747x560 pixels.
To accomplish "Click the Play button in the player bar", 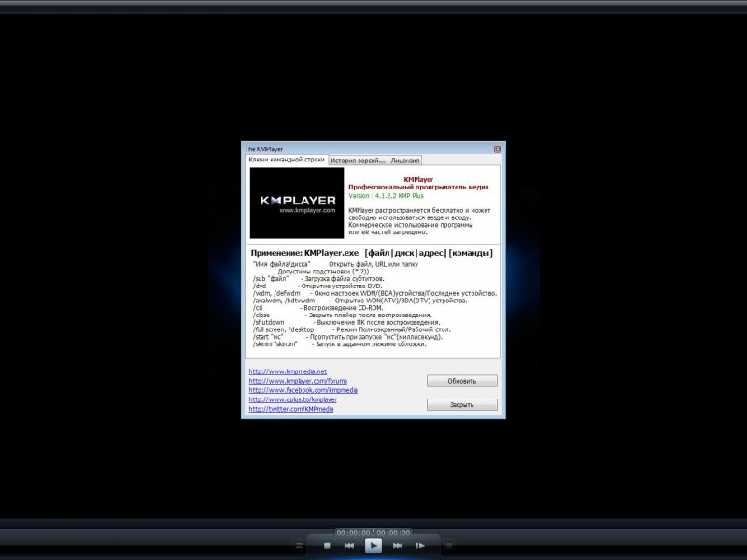I will [373, 546].
